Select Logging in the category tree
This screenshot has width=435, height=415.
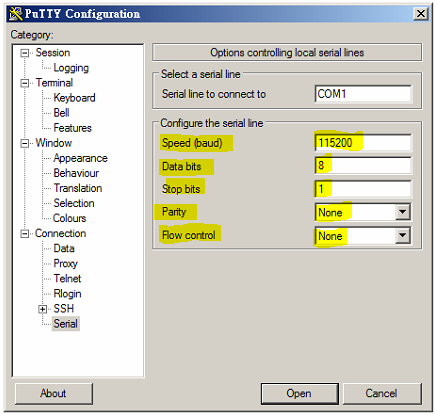pyautogui.click(x=71, y=68)
